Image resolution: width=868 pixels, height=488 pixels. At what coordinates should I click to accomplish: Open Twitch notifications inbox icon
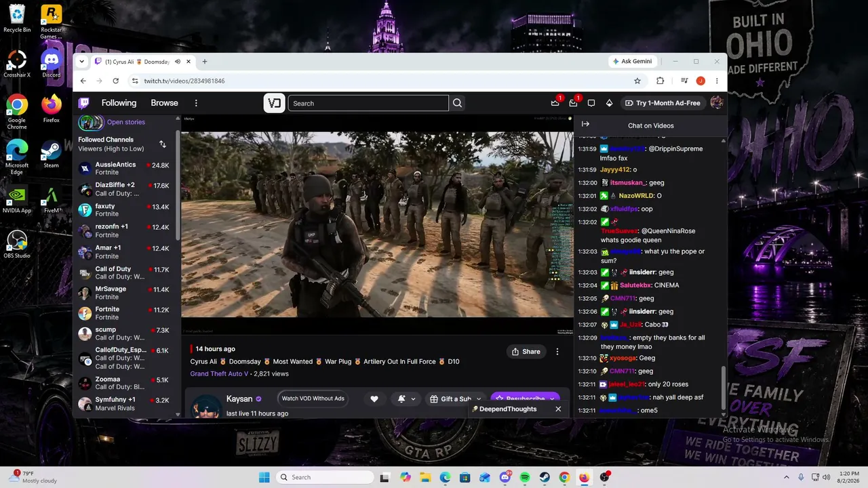[573, 103]
